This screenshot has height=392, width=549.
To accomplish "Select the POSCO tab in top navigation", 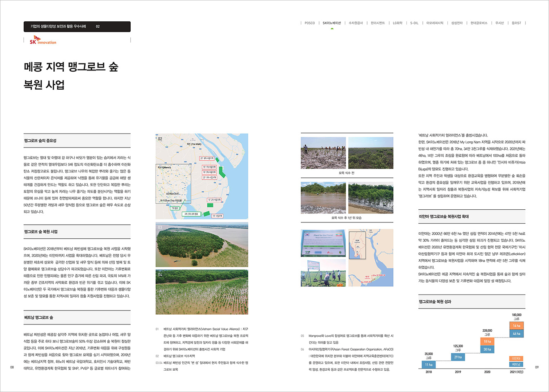I will [310, 23].
